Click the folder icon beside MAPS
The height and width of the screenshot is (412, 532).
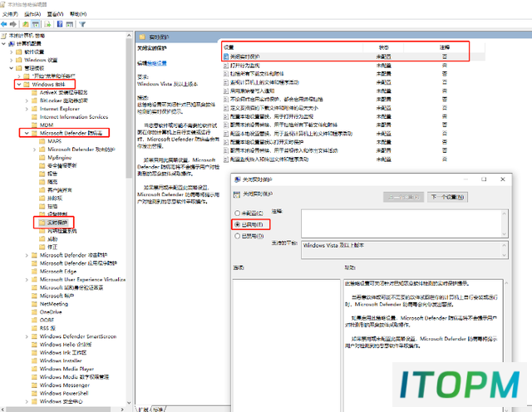[x=42, y=141]
